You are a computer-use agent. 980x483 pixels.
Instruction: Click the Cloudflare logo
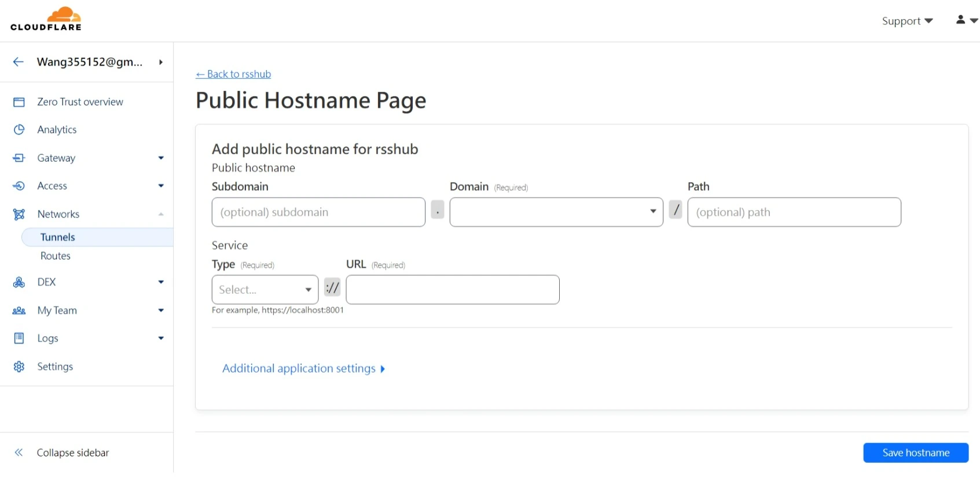click(x=46, y=19)
